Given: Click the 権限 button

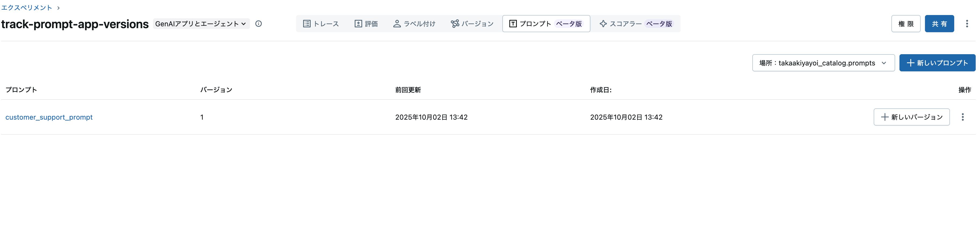Looking at the screenshot, I should (x=906, y=24).
